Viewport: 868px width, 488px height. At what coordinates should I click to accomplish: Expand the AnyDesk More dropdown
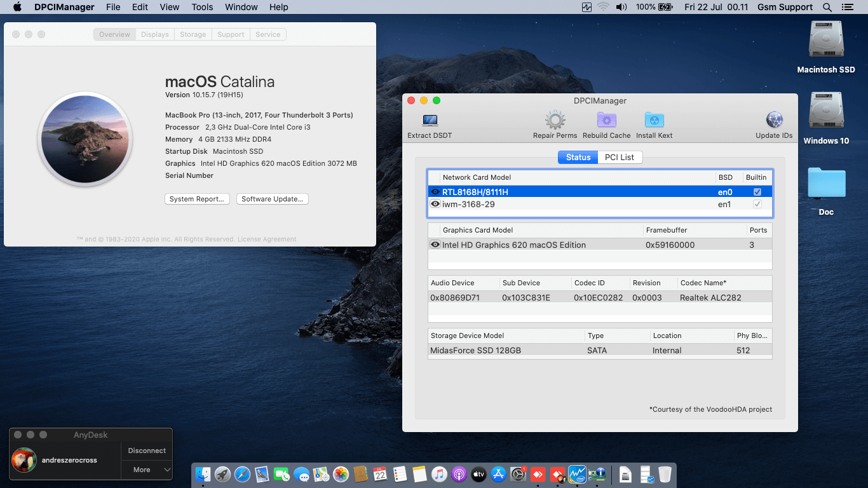[147, 470]
